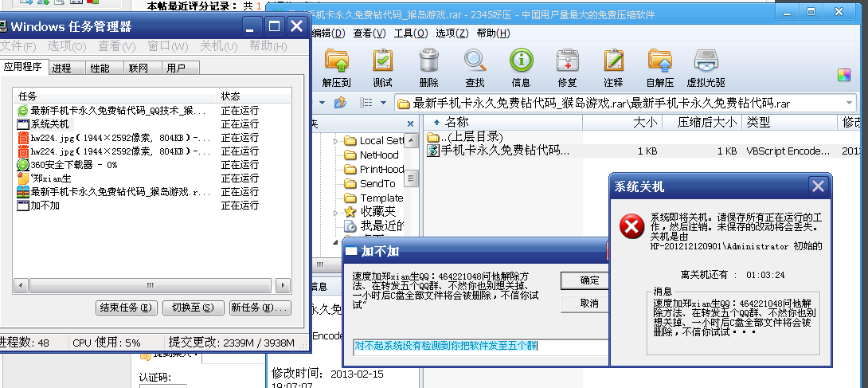
Task: Open the 工具(O) menu in 好压
Action: pyautogui.click(x=411, y=33)
